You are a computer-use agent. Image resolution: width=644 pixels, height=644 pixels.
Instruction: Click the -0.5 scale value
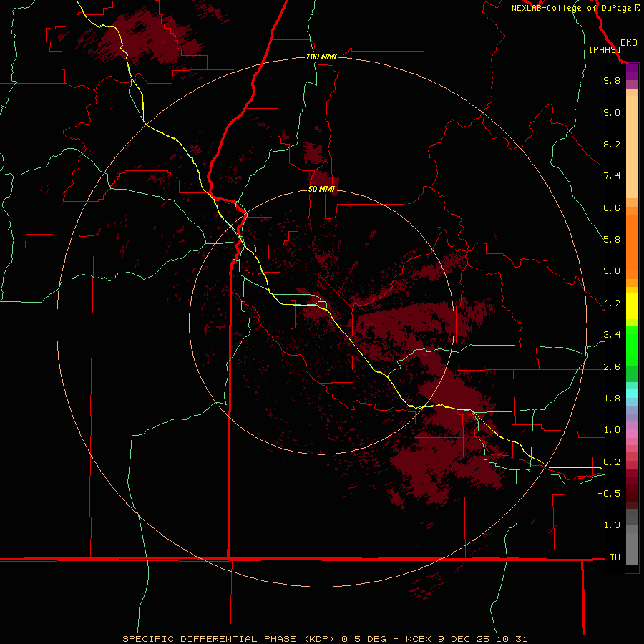[609, 494]
